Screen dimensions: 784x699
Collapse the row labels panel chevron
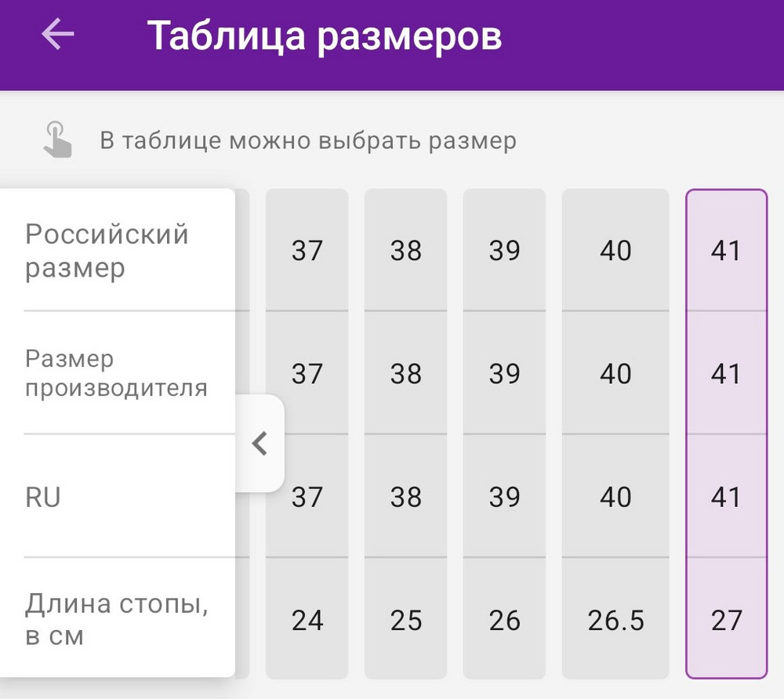coord(260,444)
